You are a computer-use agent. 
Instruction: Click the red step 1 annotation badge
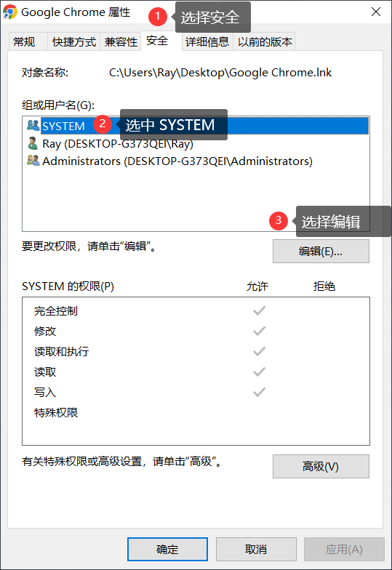coord(157,16)
